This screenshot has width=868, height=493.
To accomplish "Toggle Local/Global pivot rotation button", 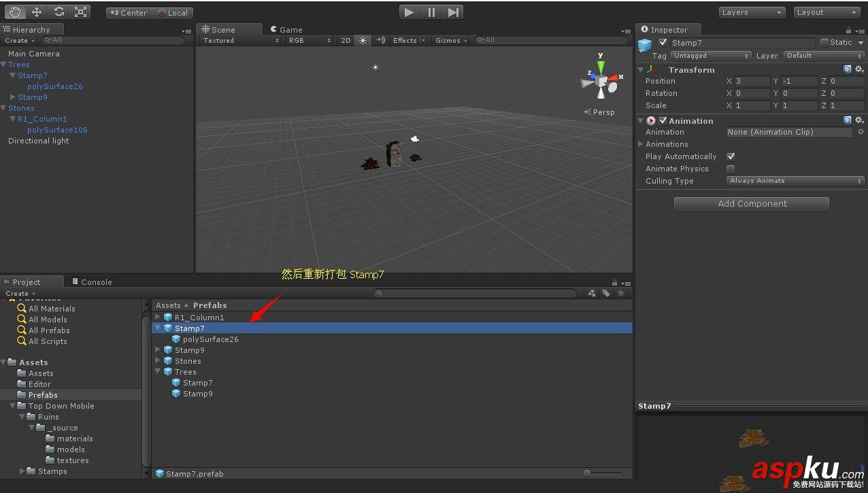I will pos(171,12).
